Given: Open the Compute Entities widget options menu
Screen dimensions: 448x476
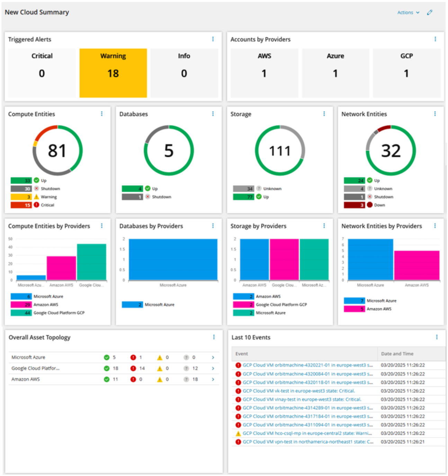Looking at the screenshot, I should [102, 114].
